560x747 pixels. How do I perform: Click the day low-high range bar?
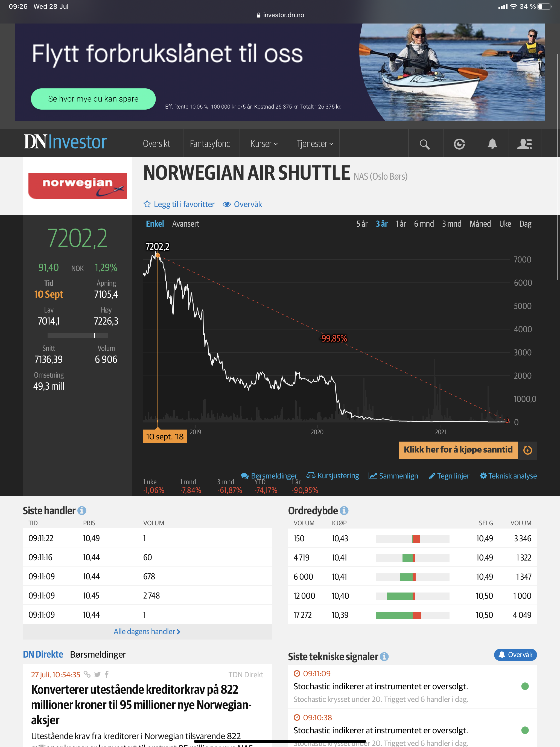click(77, 335)
